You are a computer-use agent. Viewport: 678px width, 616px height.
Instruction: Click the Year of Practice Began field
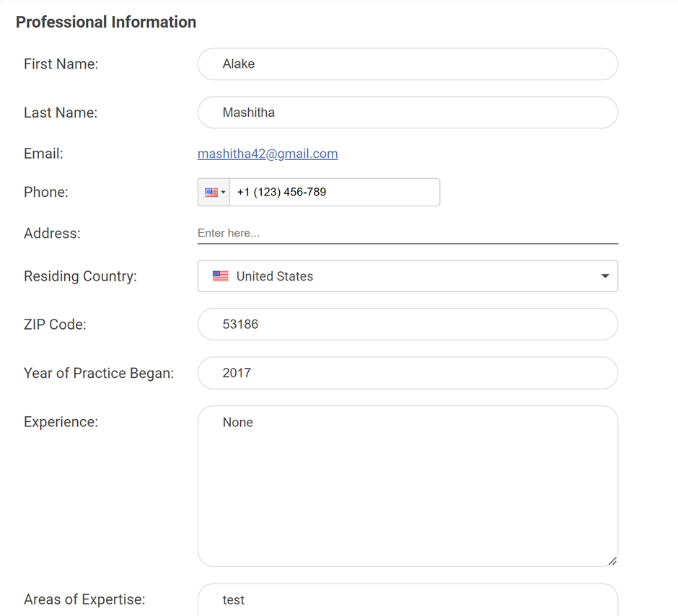408,373
